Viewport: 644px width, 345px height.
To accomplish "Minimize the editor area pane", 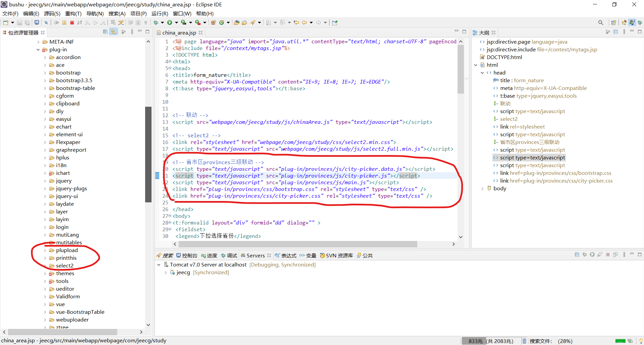I will 457,31.
